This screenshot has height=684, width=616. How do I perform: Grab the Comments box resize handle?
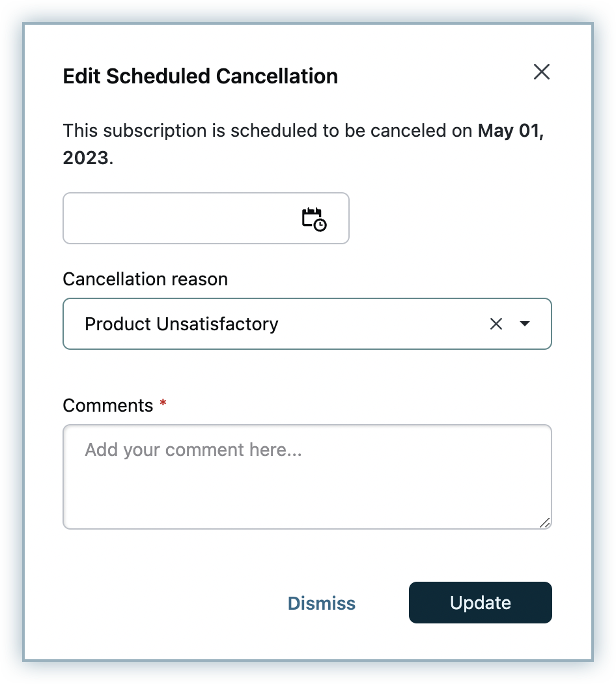(545, 522)
